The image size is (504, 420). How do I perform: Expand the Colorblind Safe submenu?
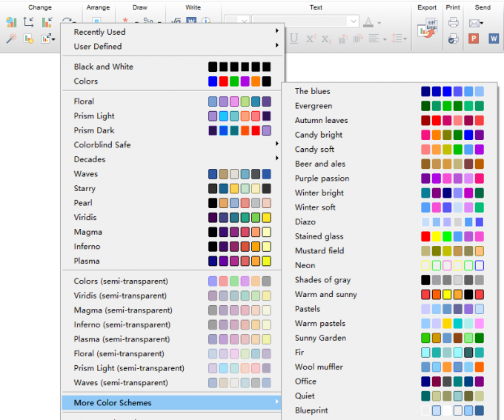172,144
